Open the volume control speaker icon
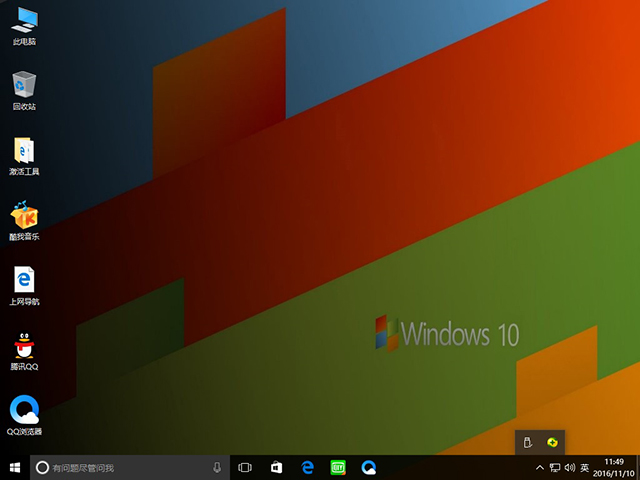The height and width of the screenshot is (480, 640). [x=570, y=467]
